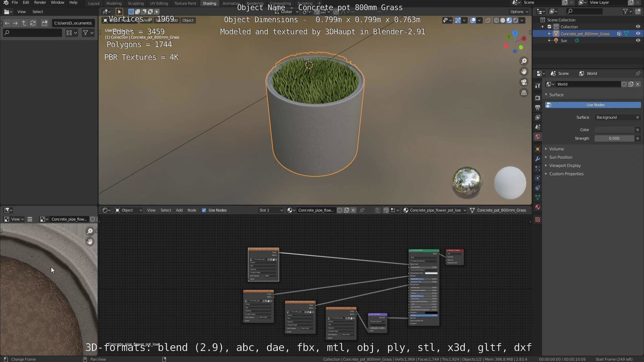
Task: Click New Collection icon in outliner
Action: click(x=638, y=11)
